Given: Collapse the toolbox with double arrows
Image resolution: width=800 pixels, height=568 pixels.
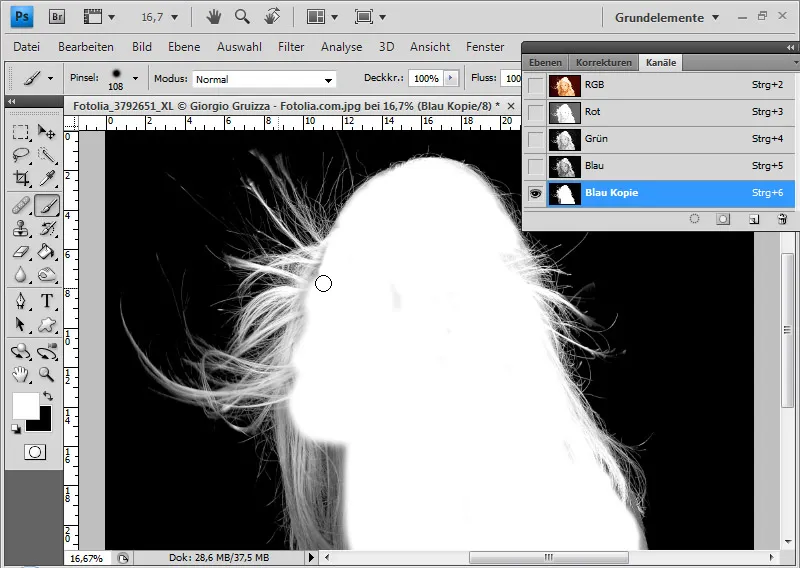Looking at the screenshot, I should (12, 101).
